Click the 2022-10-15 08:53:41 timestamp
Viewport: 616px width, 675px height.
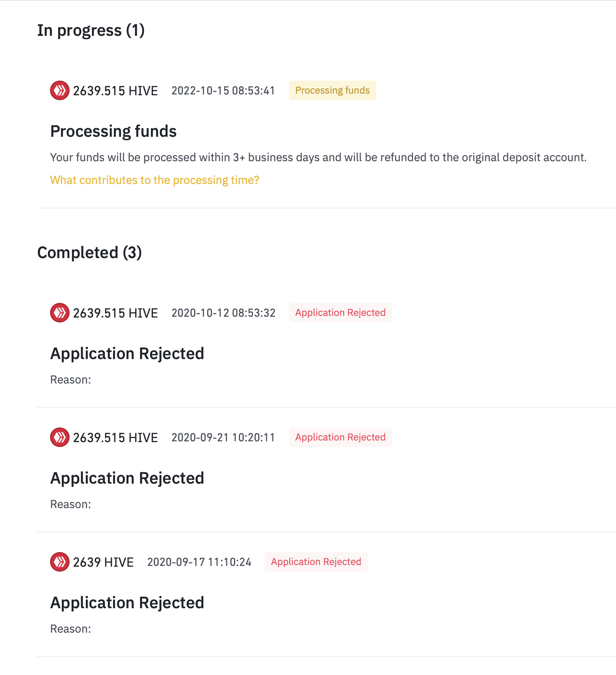(x=223, y=90)
